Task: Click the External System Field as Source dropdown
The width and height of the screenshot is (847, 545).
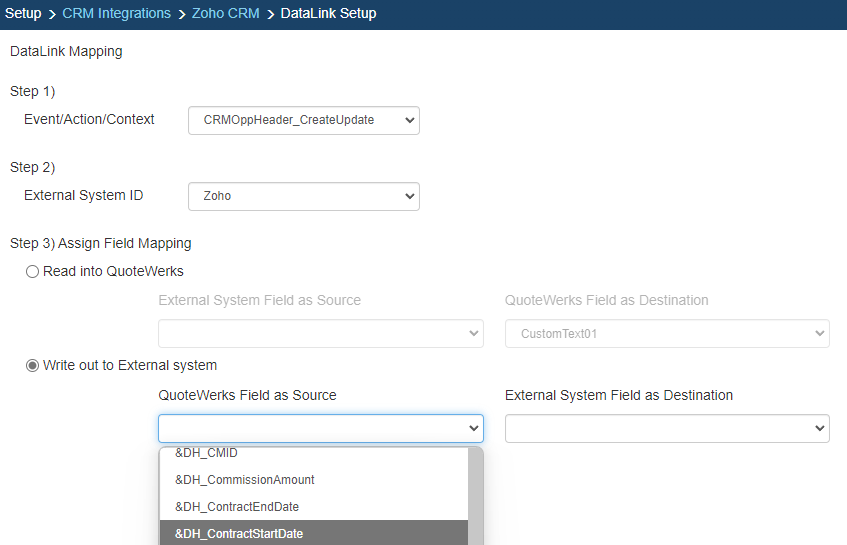Action: tap(320, 334)
